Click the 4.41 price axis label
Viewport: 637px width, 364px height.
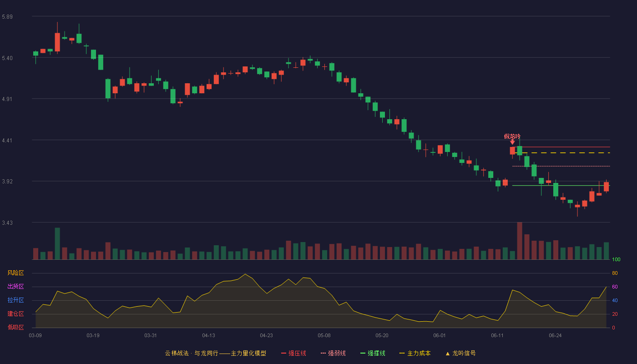point(7,141)
